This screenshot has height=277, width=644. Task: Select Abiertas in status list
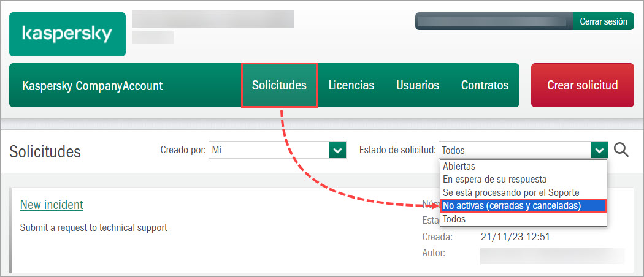tap(523, 167)
